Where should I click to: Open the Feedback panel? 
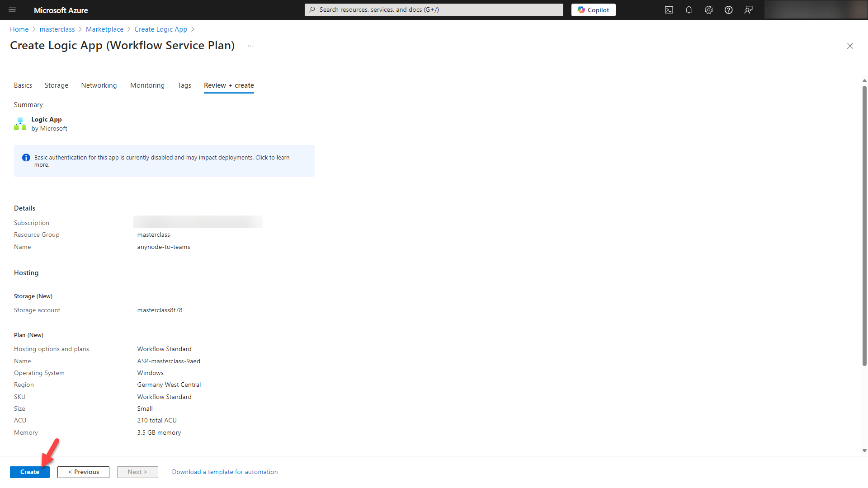748,9
